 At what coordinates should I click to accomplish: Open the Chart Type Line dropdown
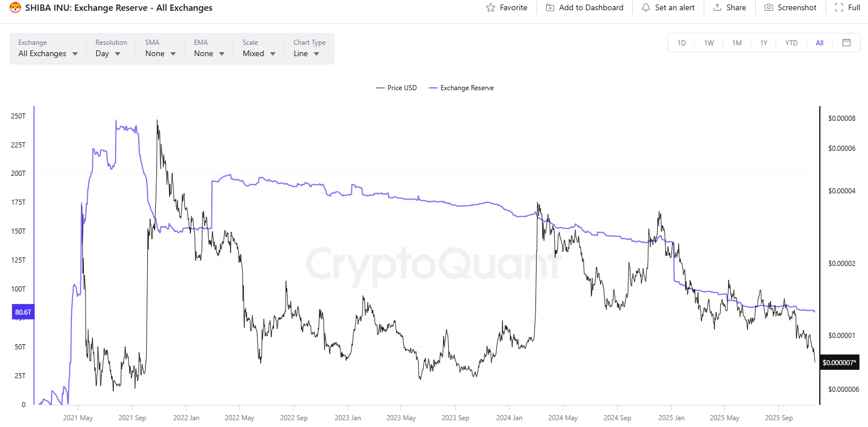(x=307, y=53)
